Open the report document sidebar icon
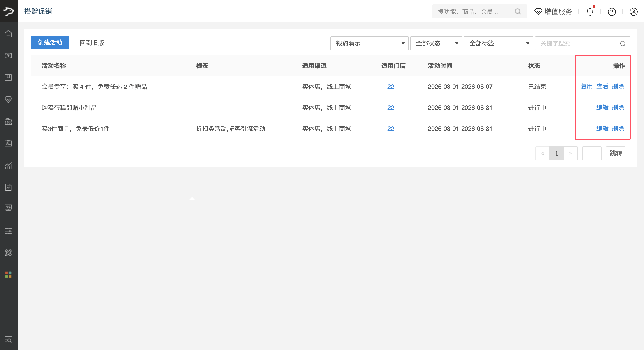 9,187
